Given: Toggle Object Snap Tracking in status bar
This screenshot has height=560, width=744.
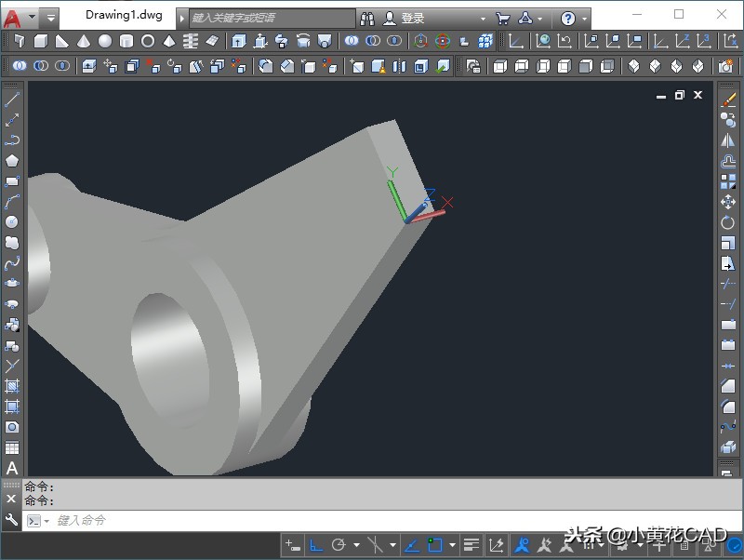Looking at the screenshot, I should point(411,545).
